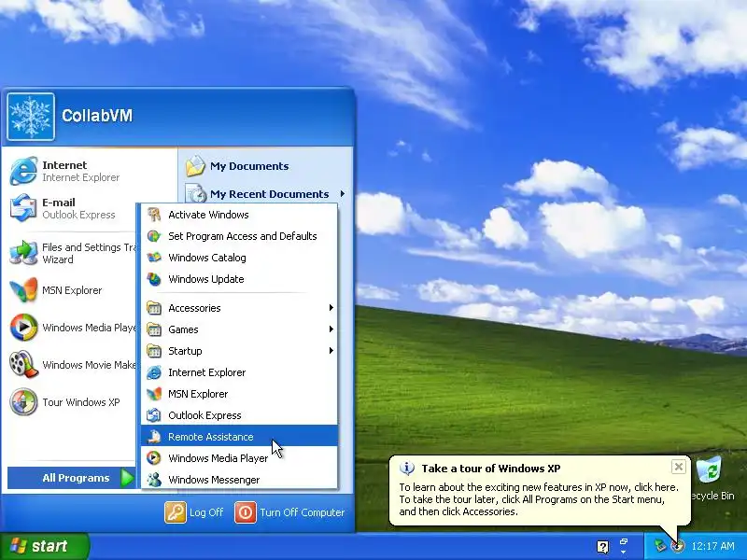Viewport: 747px width, 560px height.
Task: Click the CollabVM snowflake user picture
Action: coord(31,117)
